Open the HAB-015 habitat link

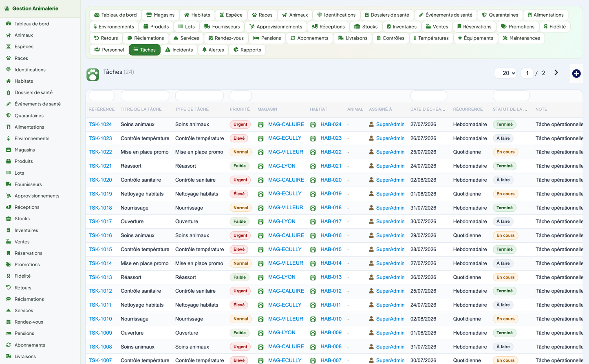click(x=331, y=249)
